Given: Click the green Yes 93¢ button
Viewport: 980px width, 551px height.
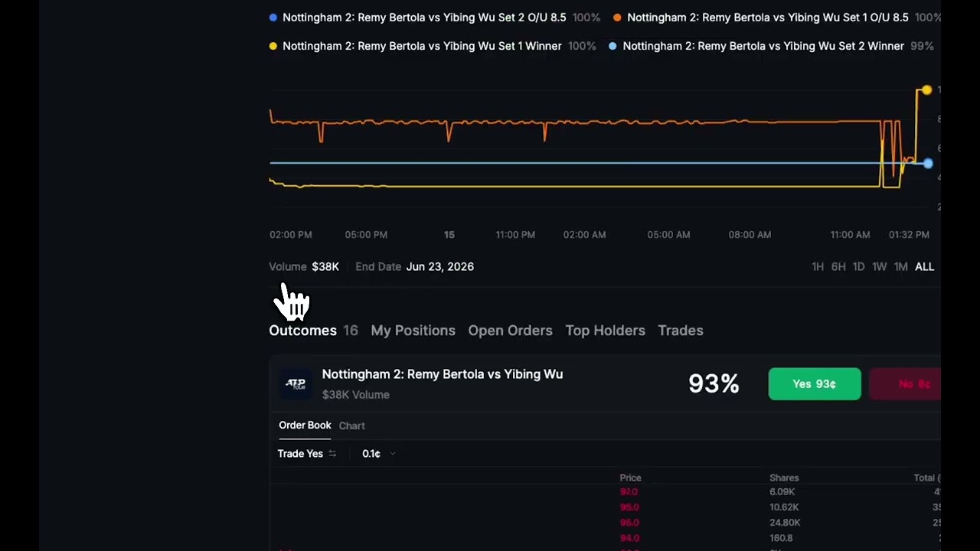Looking at the screenshot, I should (x=815, y=384).
